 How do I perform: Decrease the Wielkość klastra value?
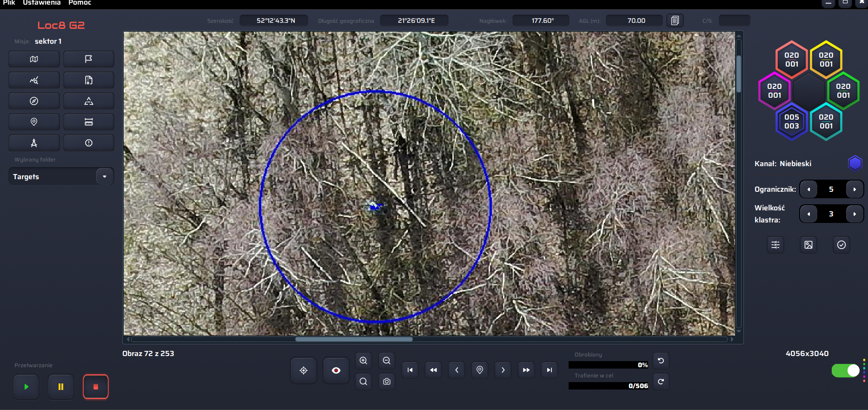[x=809, y=214]
